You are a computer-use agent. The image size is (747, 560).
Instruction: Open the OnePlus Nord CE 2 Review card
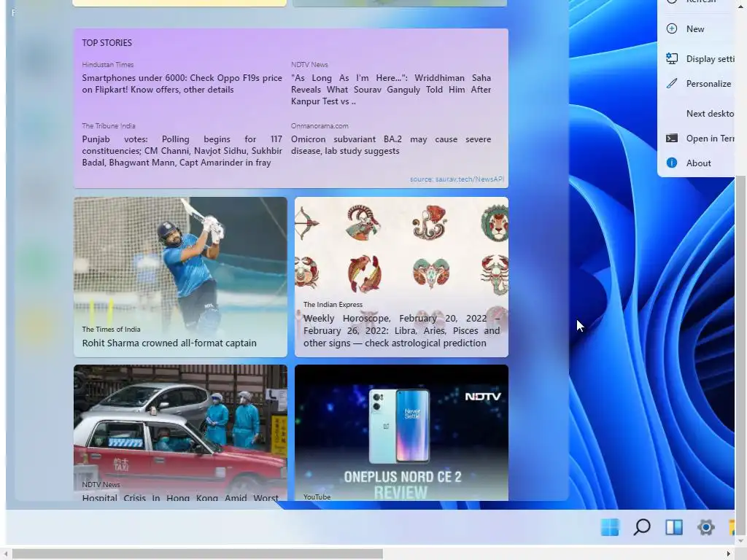tap(401, 432)
